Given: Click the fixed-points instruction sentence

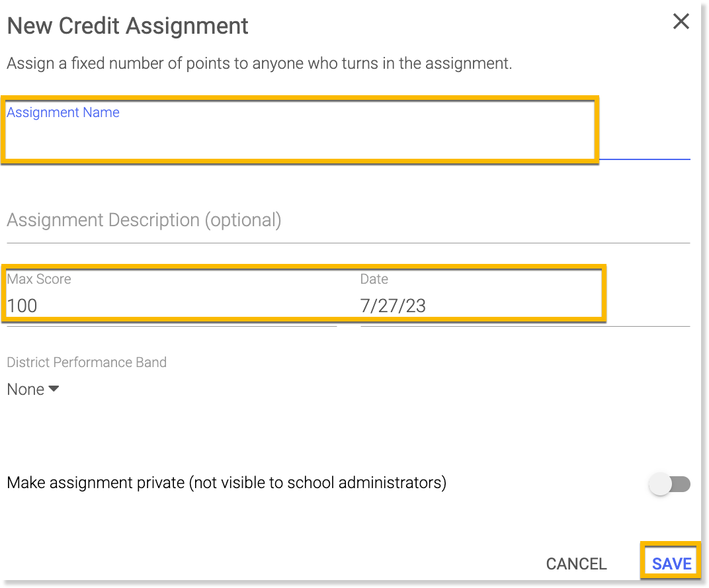Looking at the screenshot, I should [x=259, y=64].
